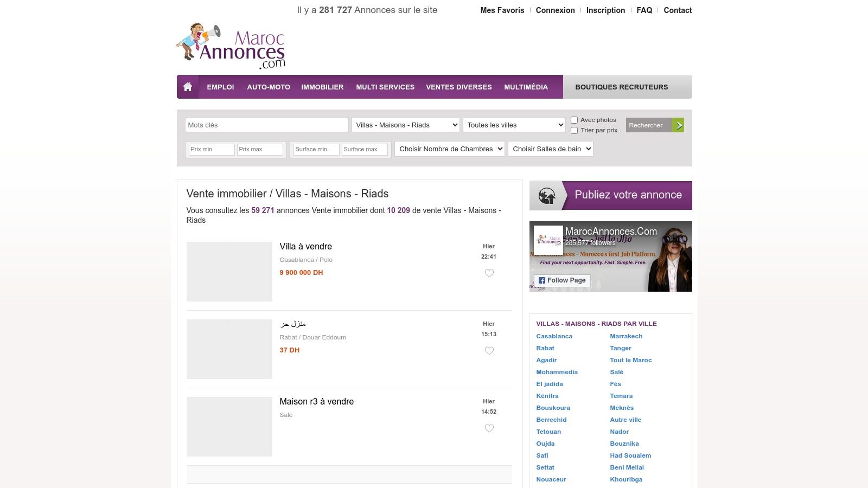868x488 pixels.
Task: Filter villas by Nador
Action: [x=619, y=432]
